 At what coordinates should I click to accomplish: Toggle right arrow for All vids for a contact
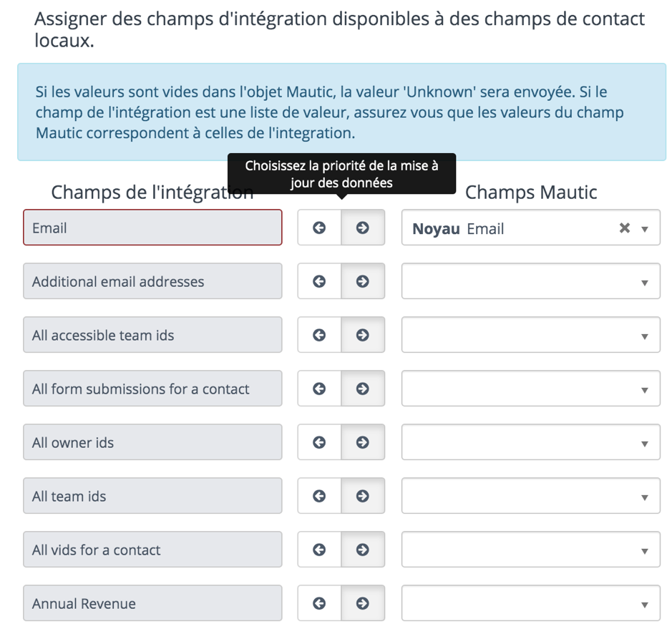(x=363, y=550)
